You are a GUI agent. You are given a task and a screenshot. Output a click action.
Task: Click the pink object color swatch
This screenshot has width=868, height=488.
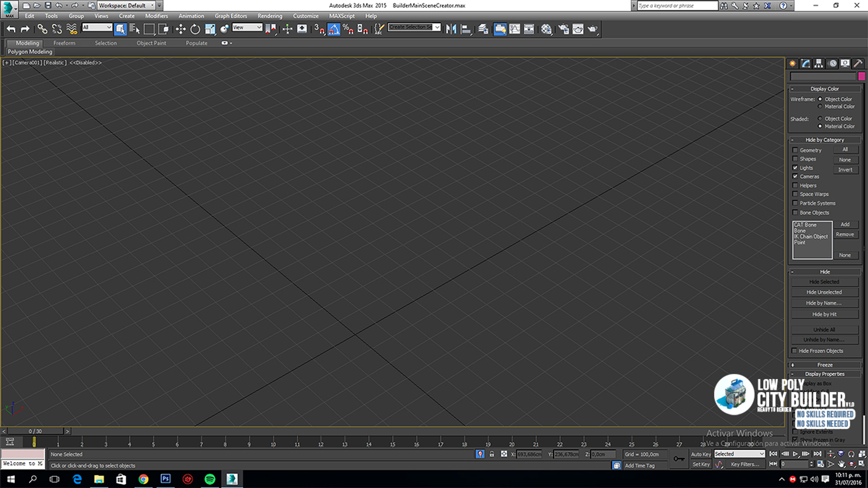click(862, 76)
